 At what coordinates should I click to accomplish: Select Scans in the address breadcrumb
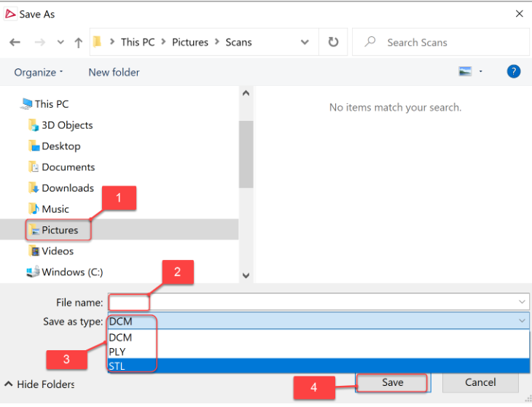(238, 42)
